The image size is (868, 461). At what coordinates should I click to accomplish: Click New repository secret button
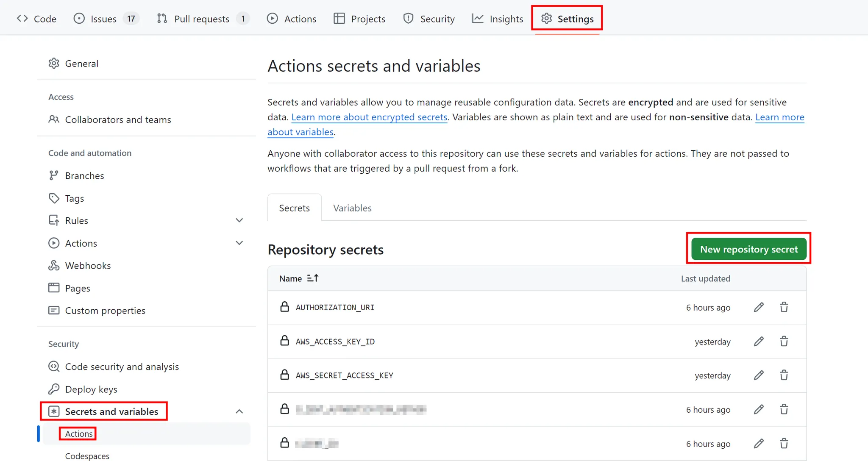(x=749, y=249)
